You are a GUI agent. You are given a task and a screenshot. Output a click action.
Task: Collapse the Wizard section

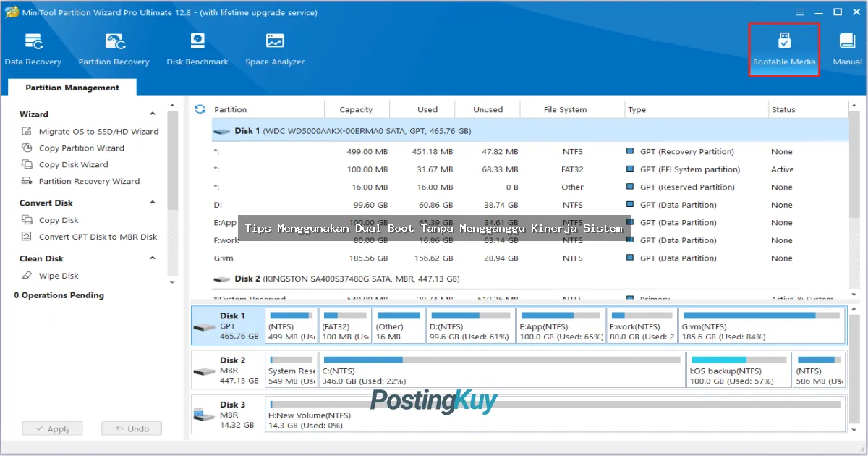(x=153, y=114)
